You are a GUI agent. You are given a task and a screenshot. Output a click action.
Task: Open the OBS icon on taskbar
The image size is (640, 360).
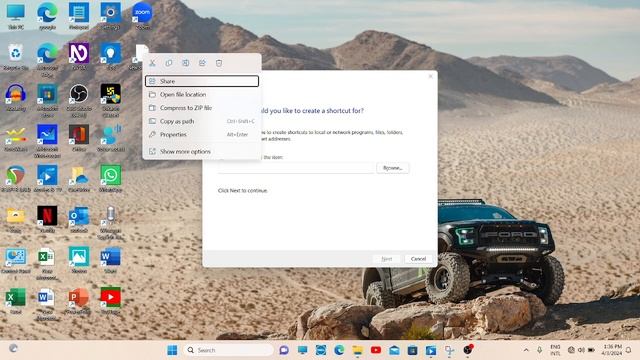(468, 350)
